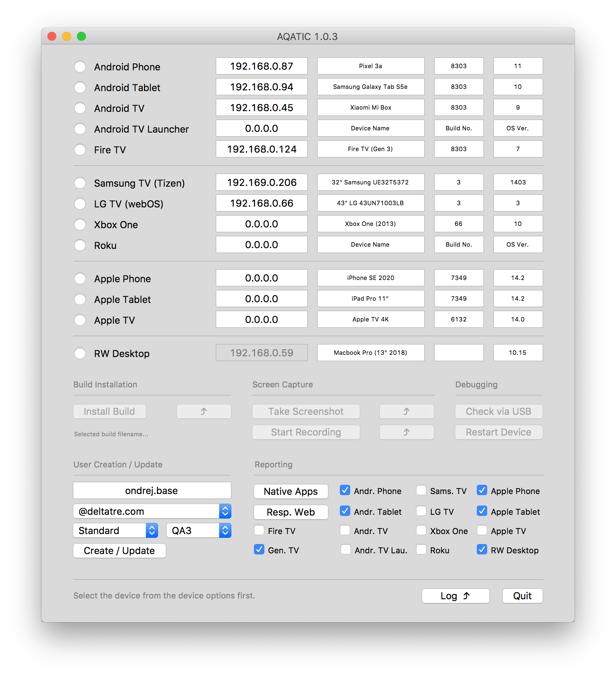
Task: Enable the Andr. TV Lau. checkbox
Action: [x=346, y=550]
